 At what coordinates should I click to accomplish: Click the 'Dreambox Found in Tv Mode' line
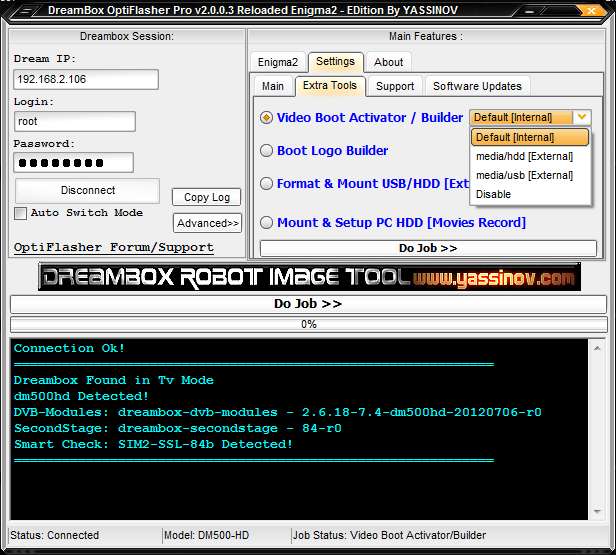(x=114, y=380)
